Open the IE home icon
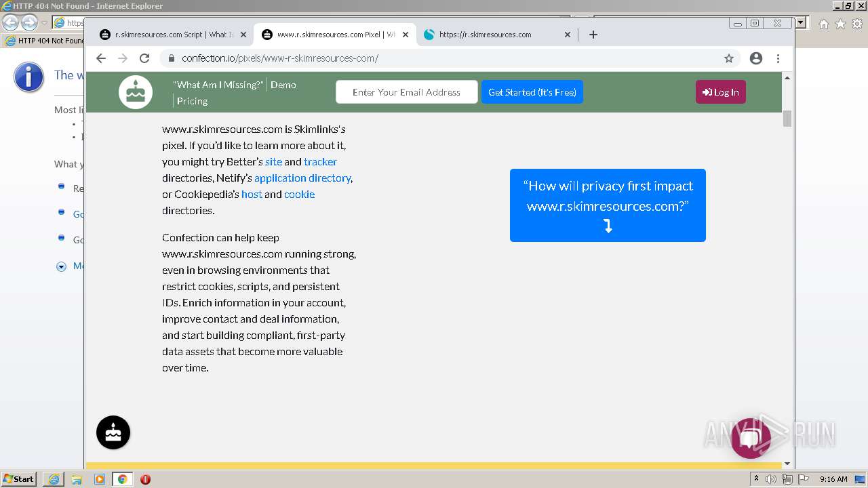Screen dimensions: 868x488 pyautogui.click(x=824, y=24)
